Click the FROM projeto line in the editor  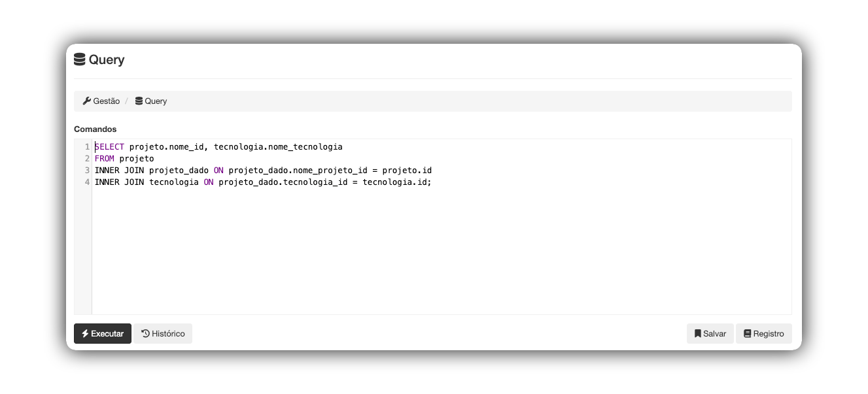pyautogui.click(x=124, y=158)
